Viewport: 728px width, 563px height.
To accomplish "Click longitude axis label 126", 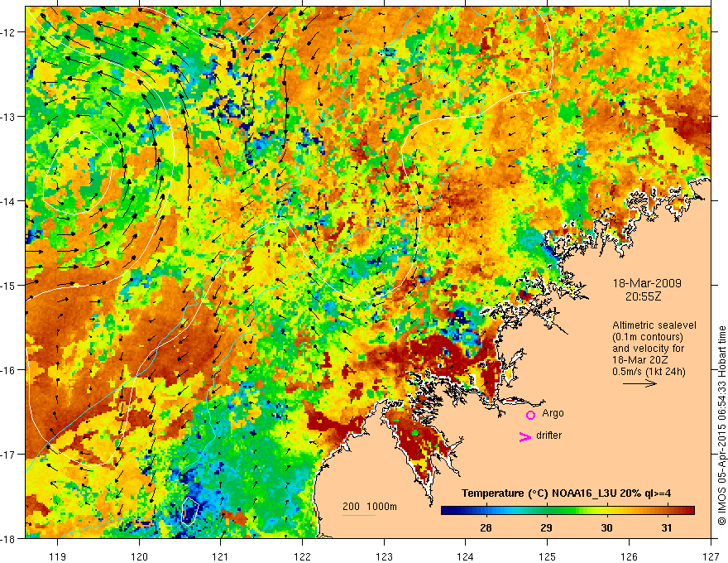I will pyautogui.click(x=629, y=556).
